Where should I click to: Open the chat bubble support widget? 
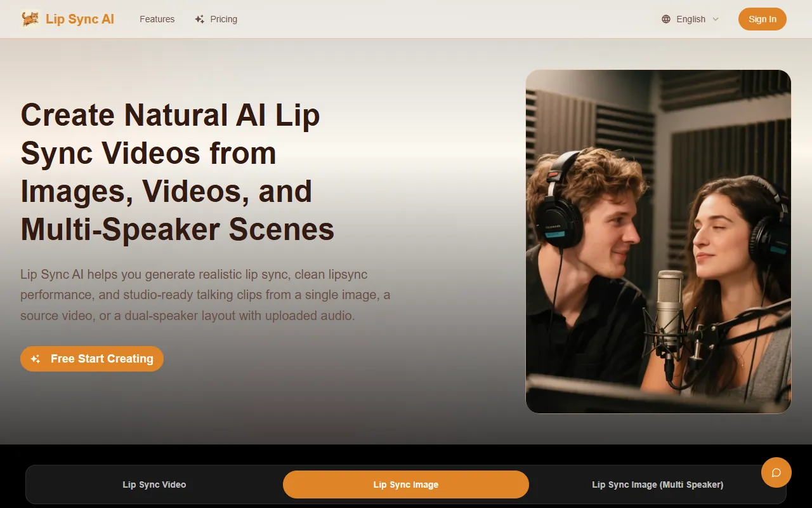coord(776,472)
